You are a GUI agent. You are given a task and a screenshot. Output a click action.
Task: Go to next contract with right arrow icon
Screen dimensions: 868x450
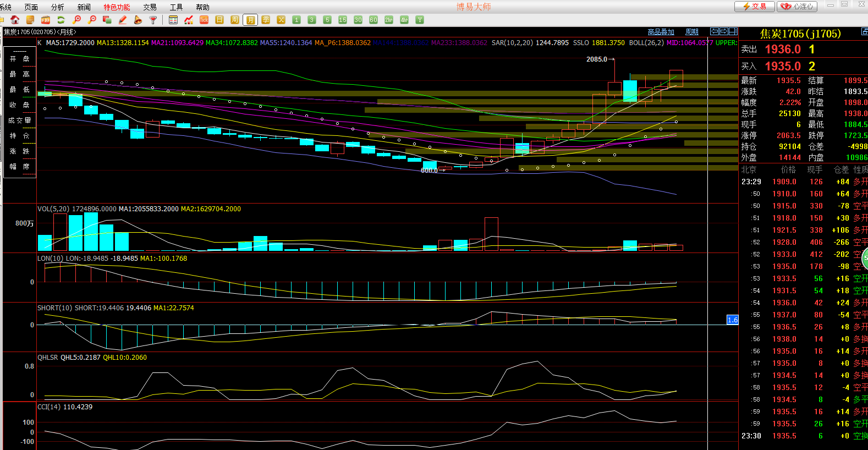pos(724,31)
